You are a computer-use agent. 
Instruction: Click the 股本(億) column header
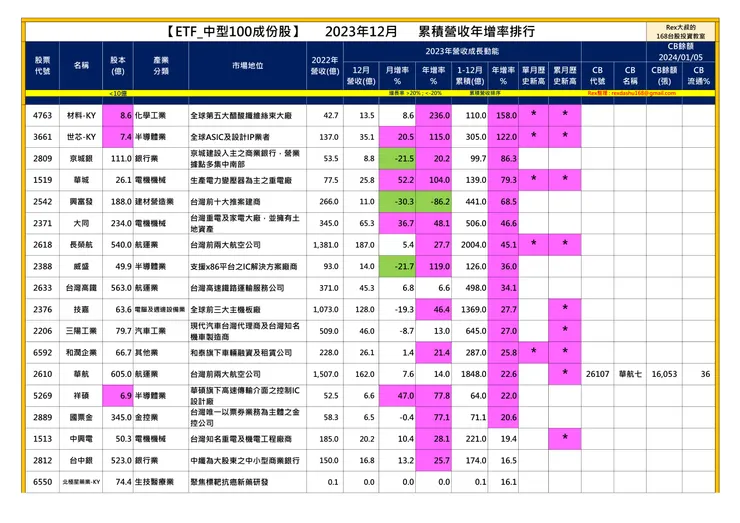pyautogui.click(x=118, y=66)
